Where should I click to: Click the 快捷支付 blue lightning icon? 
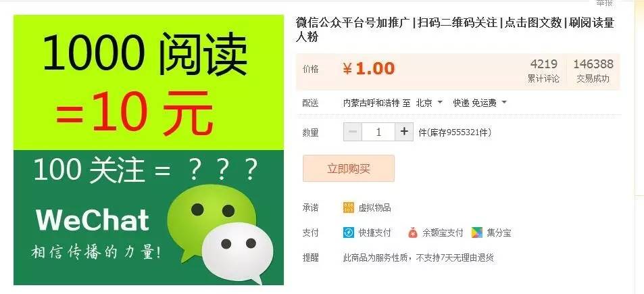348,232
